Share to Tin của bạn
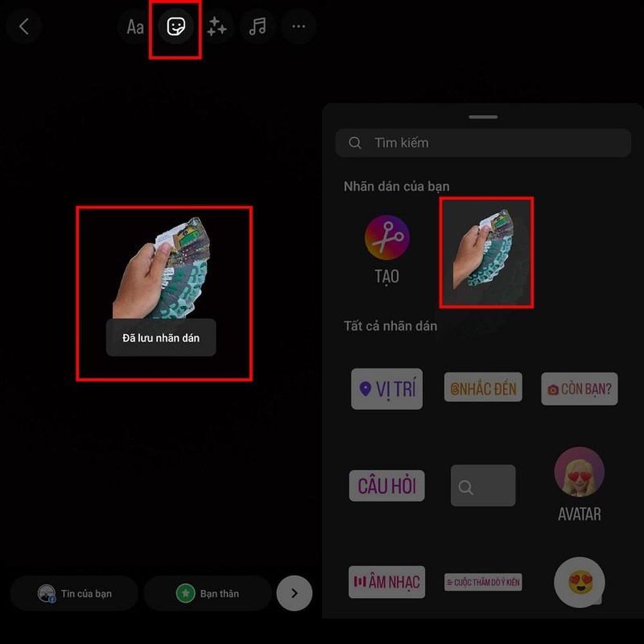Viewport: 644px width, 644px height. tap(74, 593)
